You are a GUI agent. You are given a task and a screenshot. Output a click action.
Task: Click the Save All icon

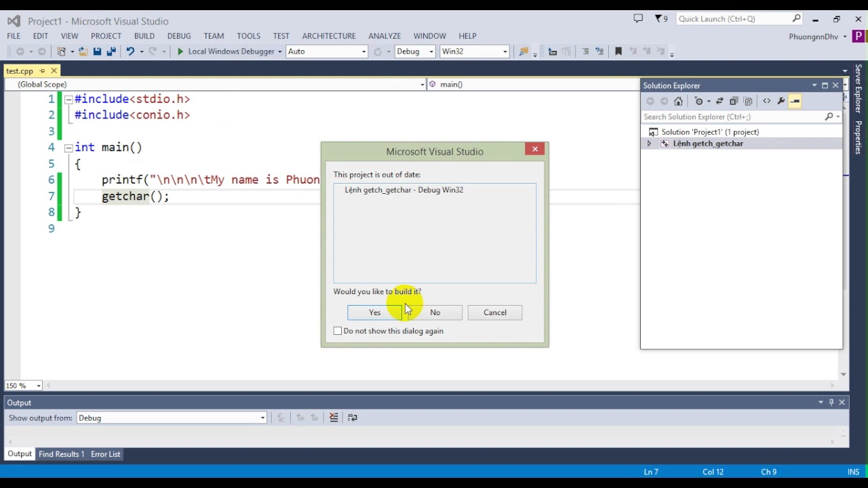(x=111, y=52)
